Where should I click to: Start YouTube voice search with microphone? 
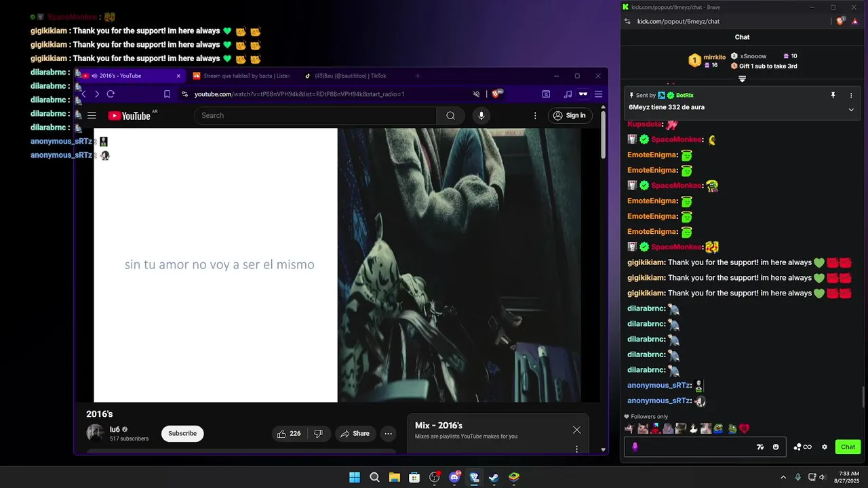(x=481, y=116)
